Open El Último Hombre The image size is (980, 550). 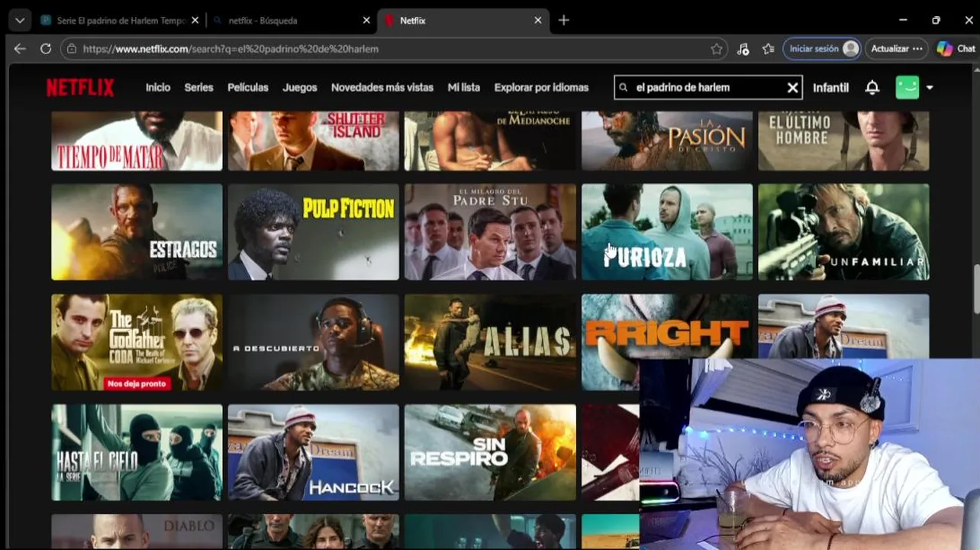click(x=843, y=141)
